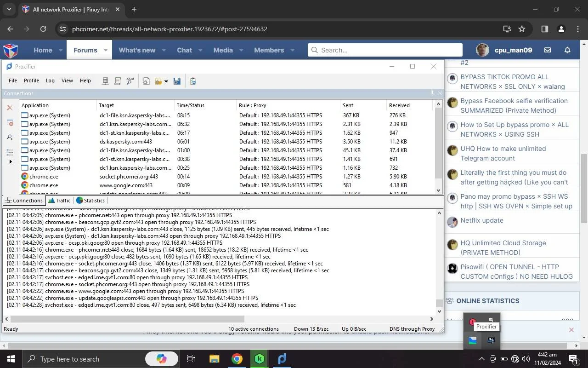Click 'DNS through Proxy' in status bar

(x=412, y=329)
